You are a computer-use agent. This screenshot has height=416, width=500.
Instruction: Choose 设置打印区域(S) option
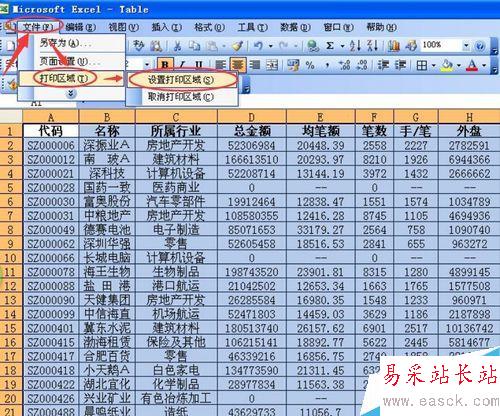click(182, 80)
